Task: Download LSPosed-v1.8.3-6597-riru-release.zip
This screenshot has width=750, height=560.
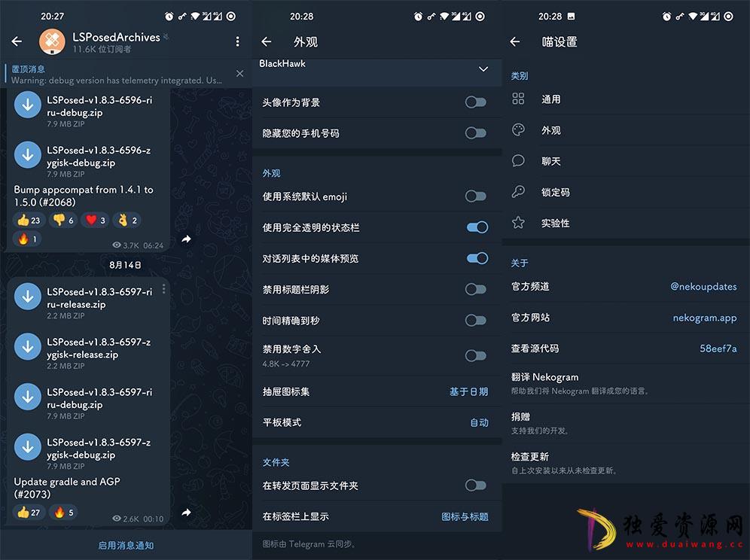Action: pos(28,296)
